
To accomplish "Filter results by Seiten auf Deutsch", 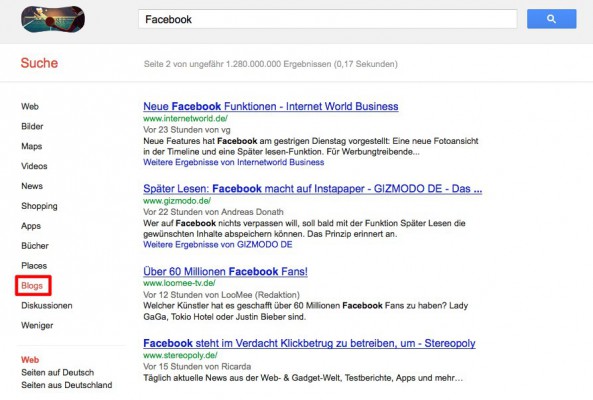I will 57,372.
